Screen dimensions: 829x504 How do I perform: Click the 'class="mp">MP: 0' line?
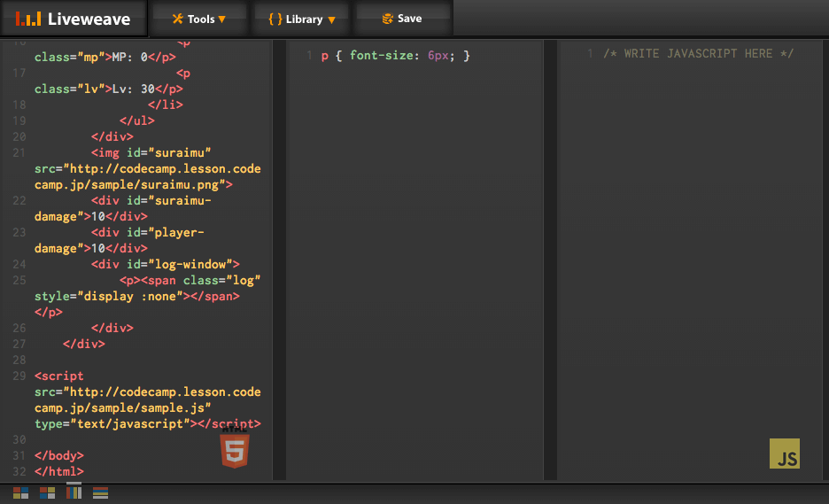click(105, 57)
